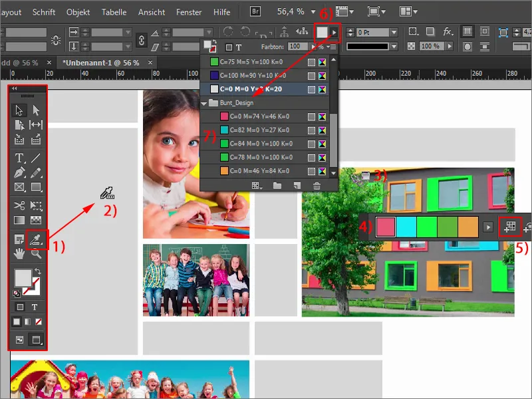
Task: Select swatch C=75 M=5 Y=100 K=0
Action: coord(265,62)
